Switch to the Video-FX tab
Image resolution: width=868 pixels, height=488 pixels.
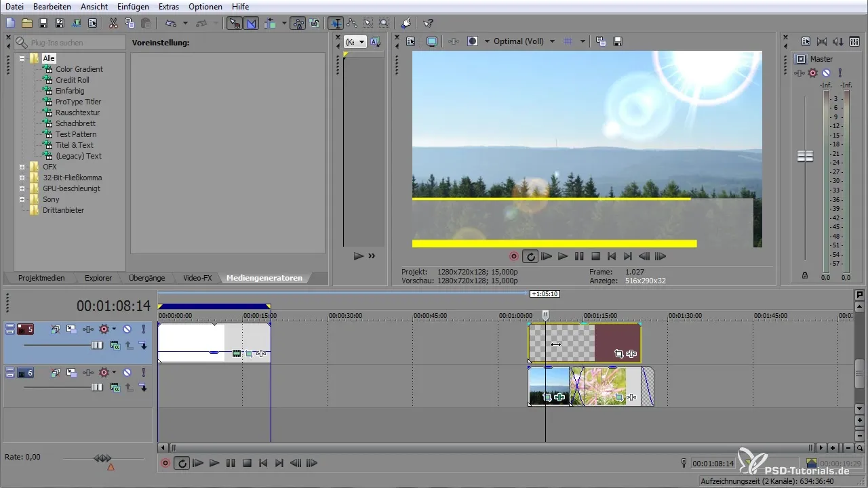tap(197, 278)
